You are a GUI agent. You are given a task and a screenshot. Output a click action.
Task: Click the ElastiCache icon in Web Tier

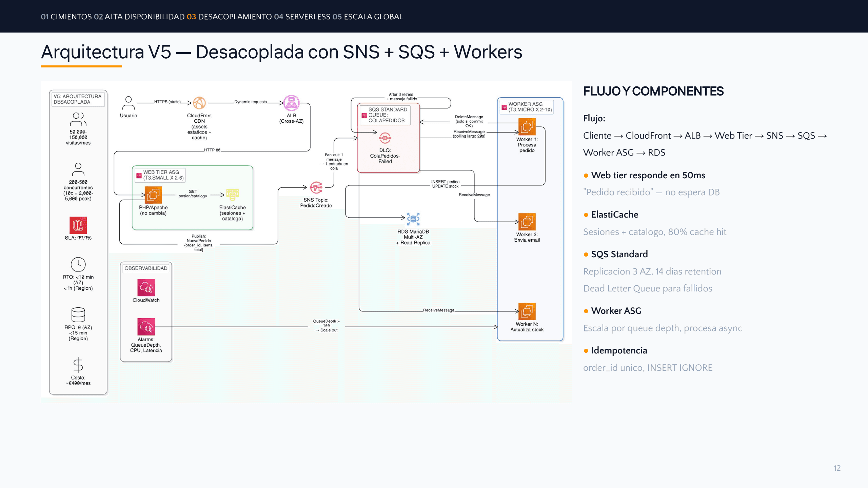tap(233, 195)
